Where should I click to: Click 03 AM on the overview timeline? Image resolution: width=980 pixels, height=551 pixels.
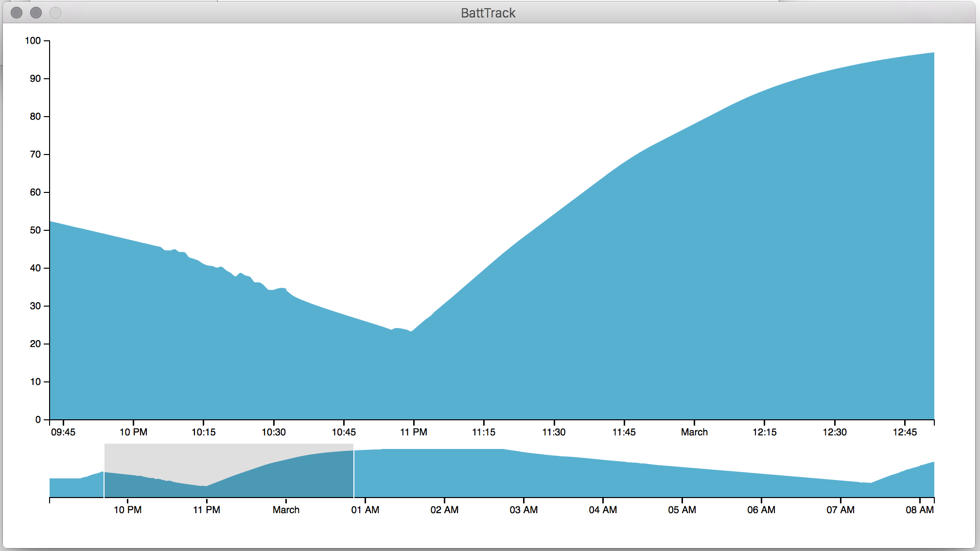tap(524, 509)
